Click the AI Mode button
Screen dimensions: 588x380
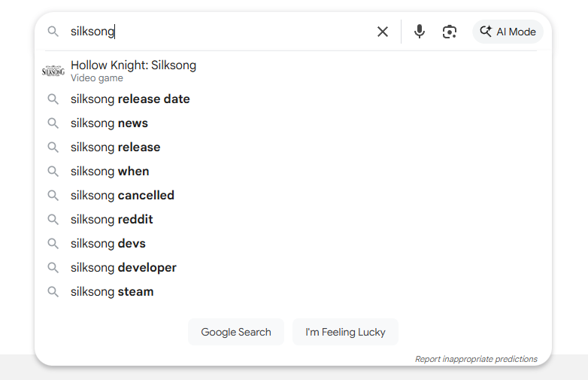[508, 32]
